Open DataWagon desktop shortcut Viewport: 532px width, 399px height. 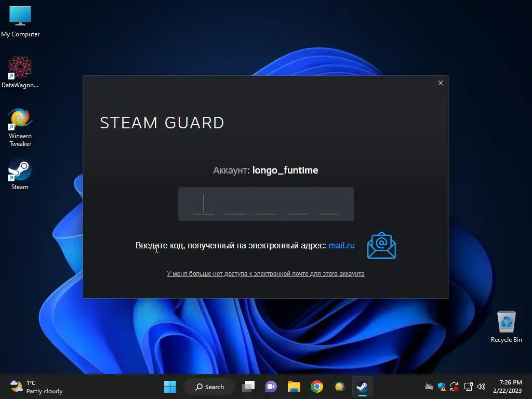(20, 72)
